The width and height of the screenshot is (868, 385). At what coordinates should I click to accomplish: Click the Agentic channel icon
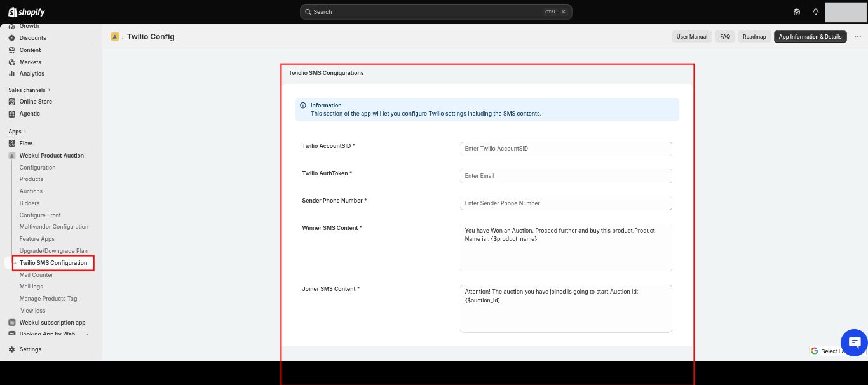click(x=12, y=114)
